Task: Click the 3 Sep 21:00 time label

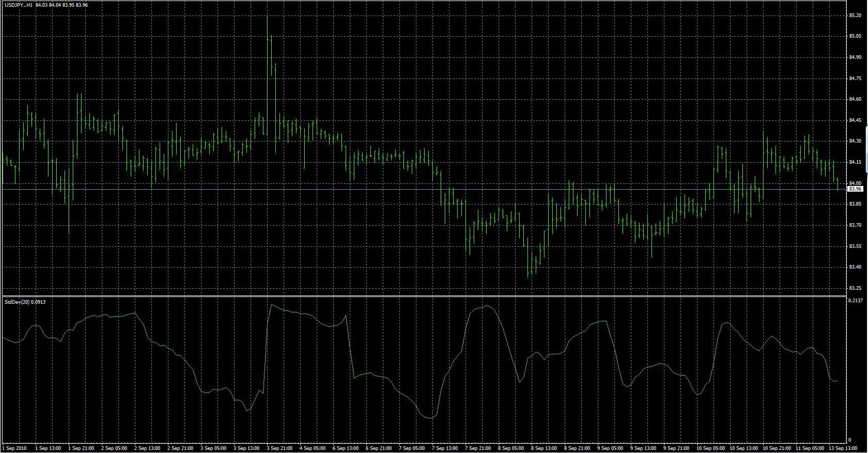Action: [280, 448]
